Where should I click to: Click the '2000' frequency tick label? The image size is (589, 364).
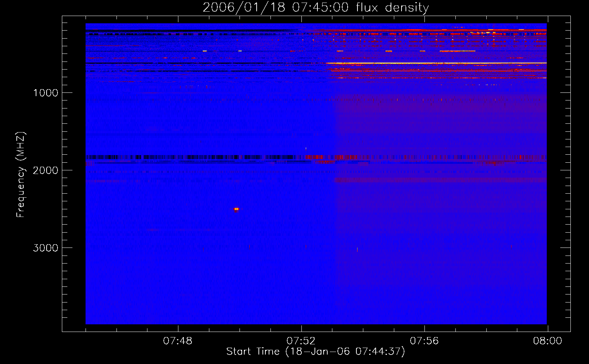pos(46,170)
